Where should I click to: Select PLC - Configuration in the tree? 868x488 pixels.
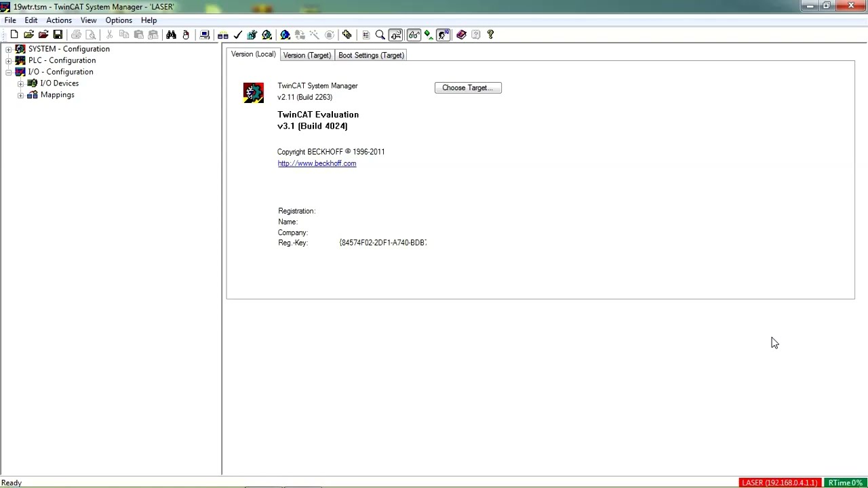[62, 60]
